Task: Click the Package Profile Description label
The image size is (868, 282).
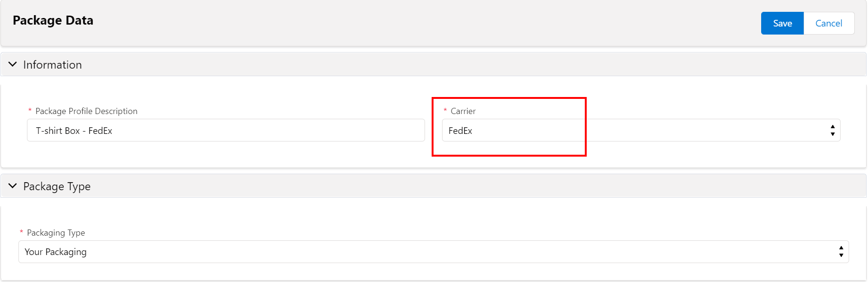Action: click(x=87, y=111)
